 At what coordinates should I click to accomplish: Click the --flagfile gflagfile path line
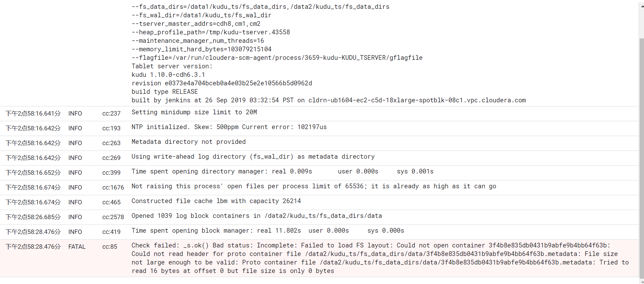tap(277, 58)
